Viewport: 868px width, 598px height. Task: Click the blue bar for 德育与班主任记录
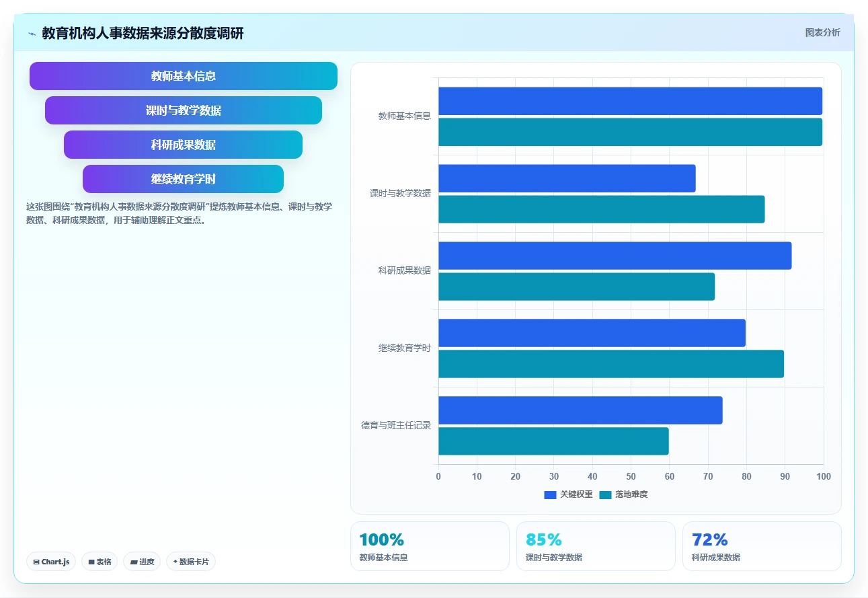(580, 410)
